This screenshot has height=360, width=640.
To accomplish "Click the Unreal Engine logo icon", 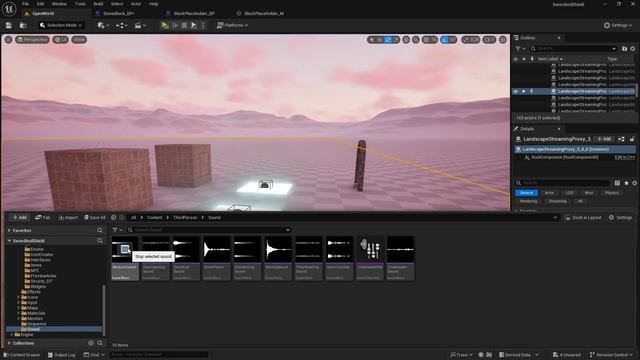I will click(x=9, y=8).
